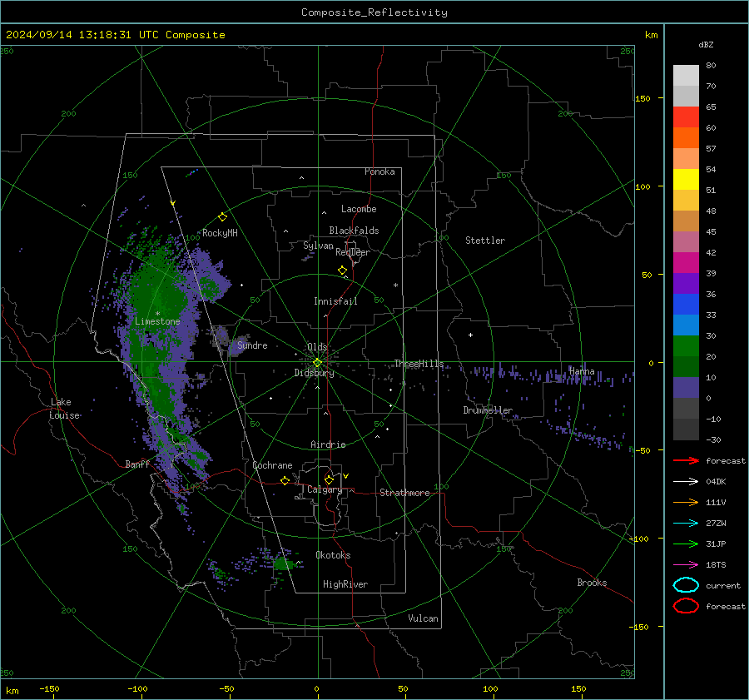
Task: Click the Innisfail town label
Action: 335,301
